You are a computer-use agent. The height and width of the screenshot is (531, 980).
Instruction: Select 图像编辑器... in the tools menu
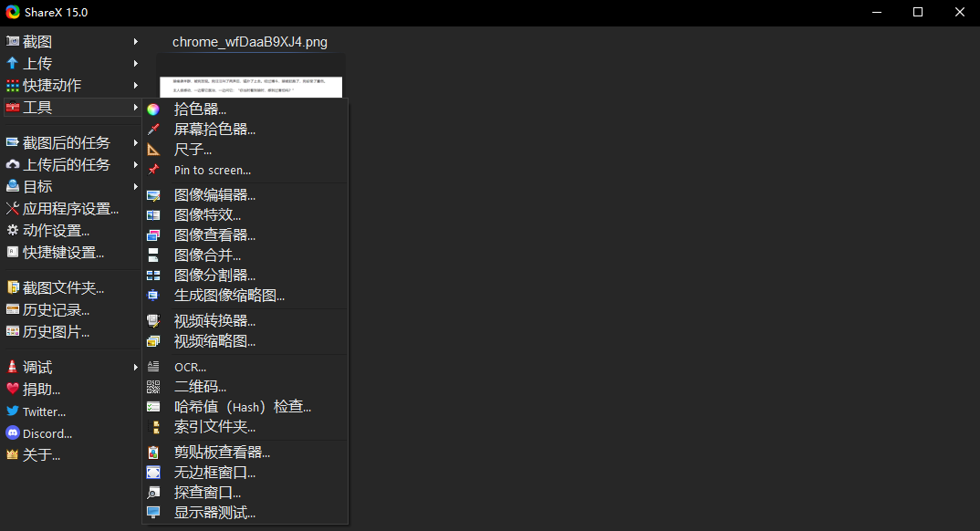click(245, 195)
